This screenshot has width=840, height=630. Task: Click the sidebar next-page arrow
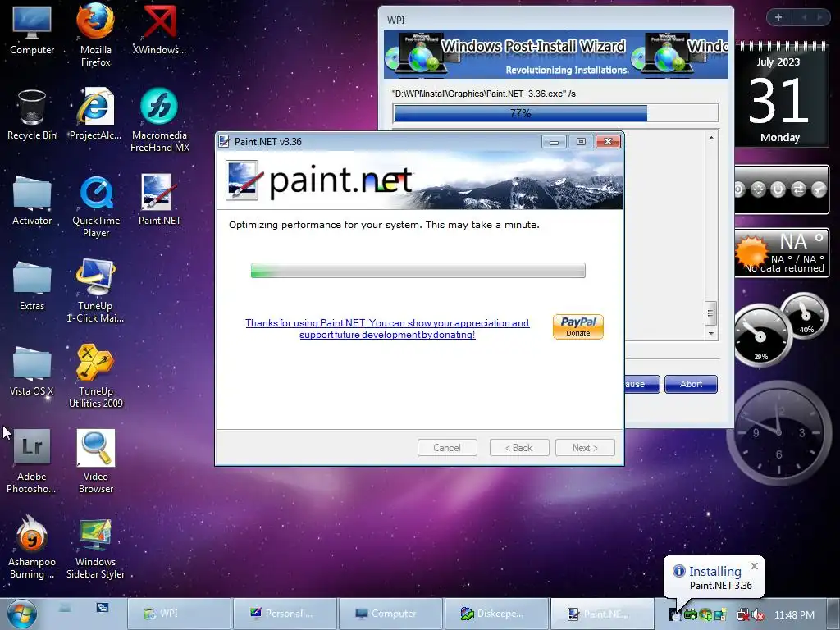coord(819,17)
